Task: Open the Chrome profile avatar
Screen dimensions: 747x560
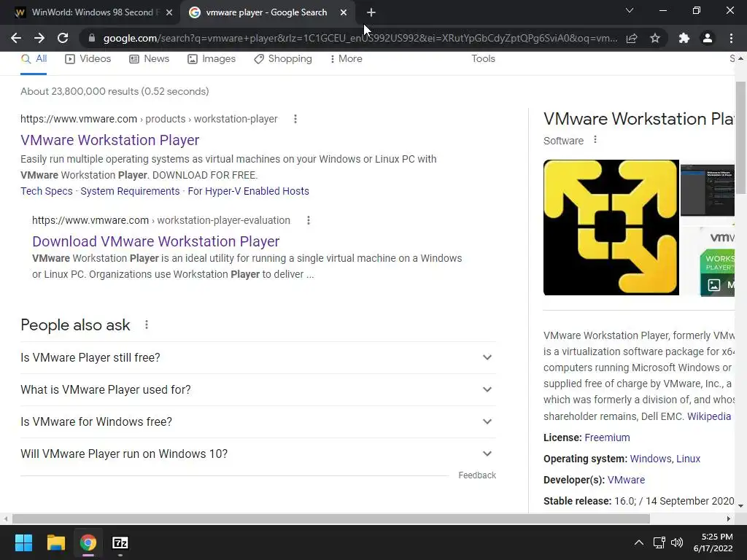Action: (708, 38)
